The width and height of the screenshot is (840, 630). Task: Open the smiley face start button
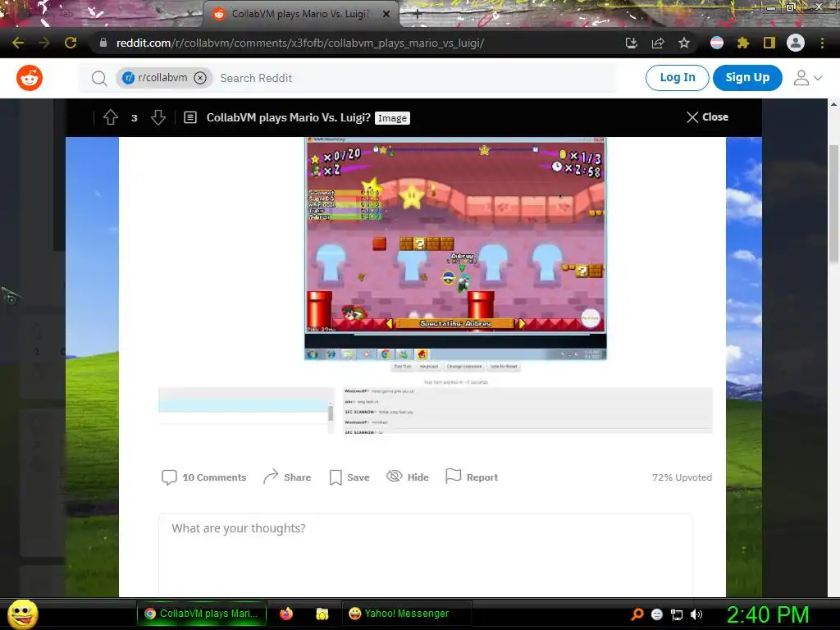tap(22, 614)
